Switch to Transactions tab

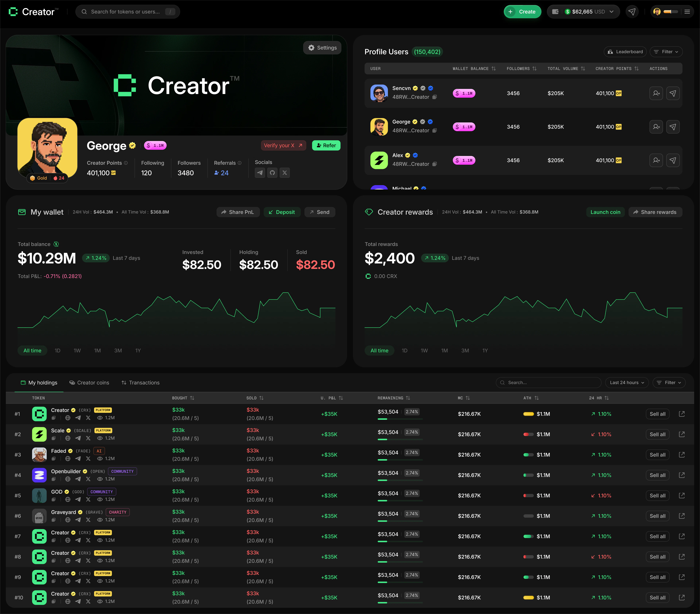140,383
